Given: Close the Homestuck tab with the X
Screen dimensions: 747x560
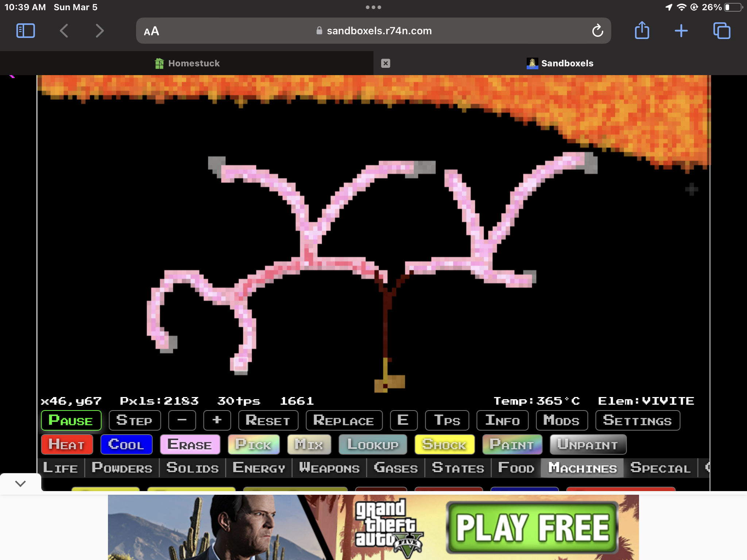Looking at the screenshot, I should [386, 63].
